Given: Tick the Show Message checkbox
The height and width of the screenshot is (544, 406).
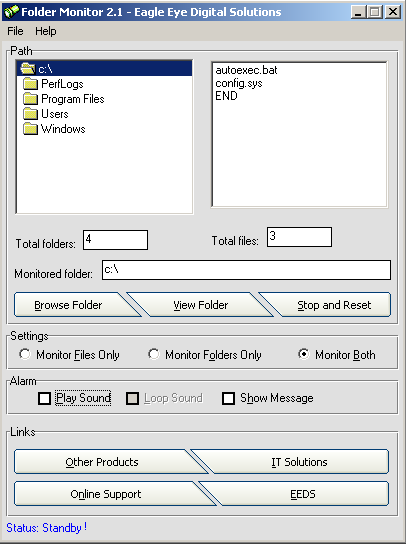Looking at the screenshot, I should (228, 398).
